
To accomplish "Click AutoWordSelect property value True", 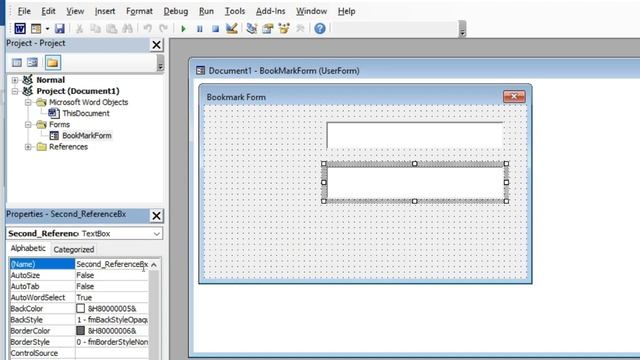I will click(112, 298).
